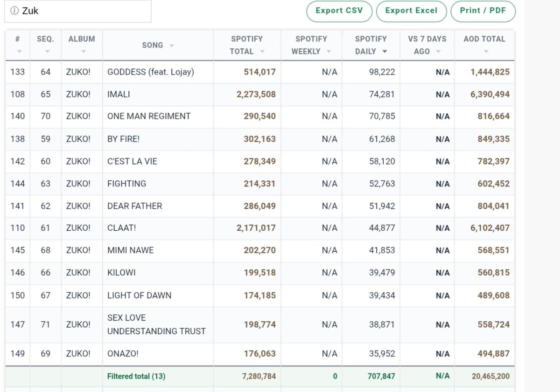Click Spotify total 2,171,017 value
This screenshot has height=392, width=560.
point(256,228)
